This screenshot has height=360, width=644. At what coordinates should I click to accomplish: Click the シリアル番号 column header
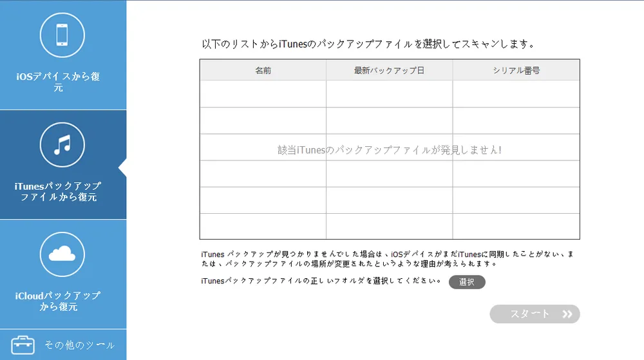(516, 70)
